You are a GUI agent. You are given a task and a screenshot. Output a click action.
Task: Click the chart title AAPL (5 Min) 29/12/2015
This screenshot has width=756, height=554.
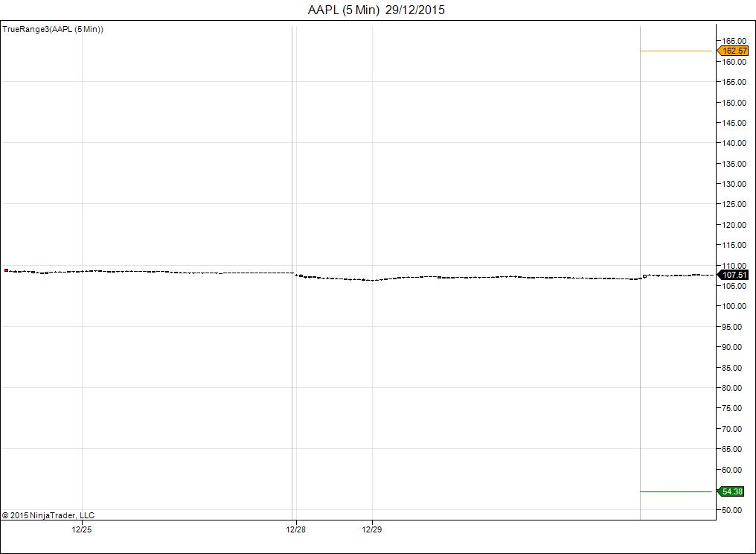376,10
